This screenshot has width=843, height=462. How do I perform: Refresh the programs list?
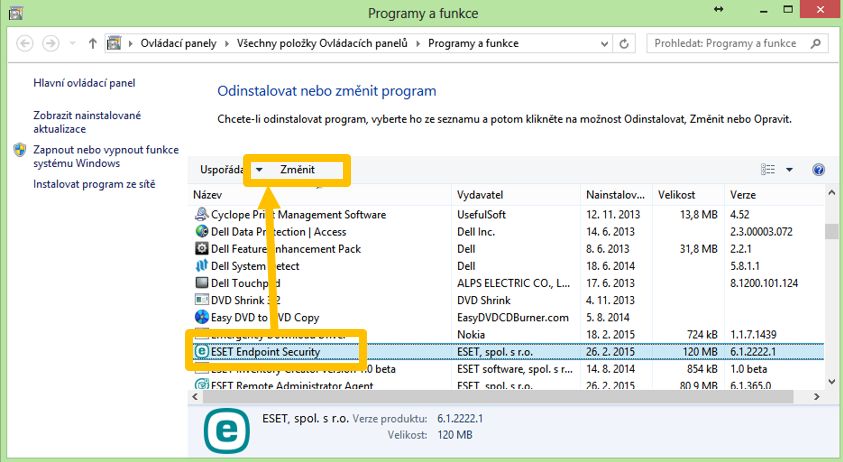(x=624, y=44)
